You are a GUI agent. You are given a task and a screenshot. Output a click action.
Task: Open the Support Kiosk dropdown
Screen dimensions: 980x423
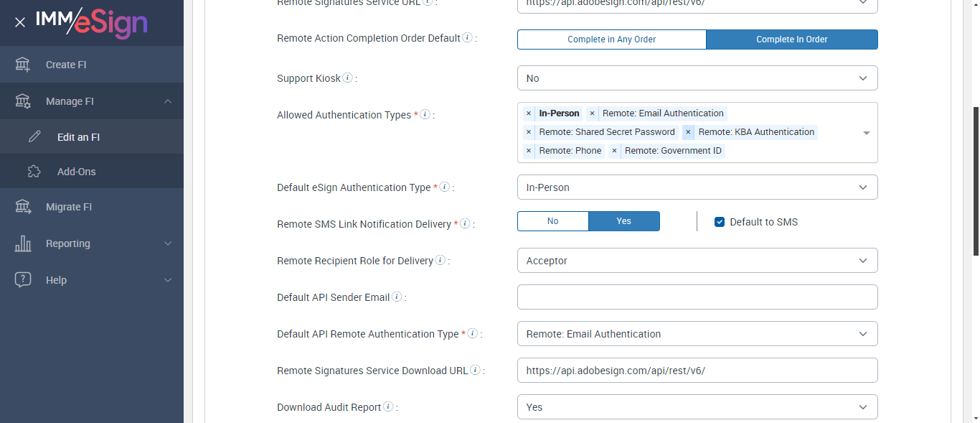697,78
